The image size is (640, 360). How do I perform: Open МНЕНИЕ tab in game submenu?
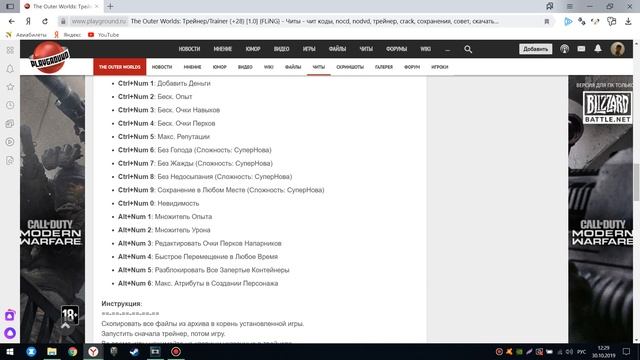[192, 67]
